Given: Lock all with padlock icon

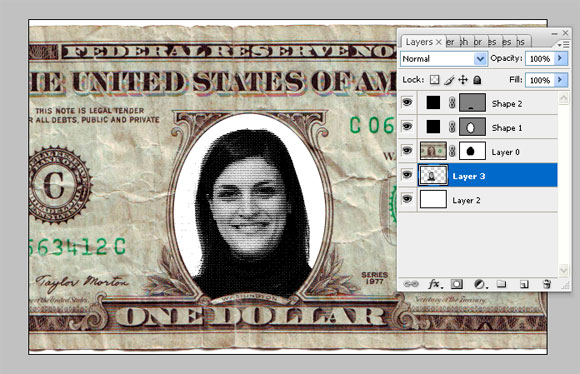Looking at the screenshot, I should pos(477,80).
